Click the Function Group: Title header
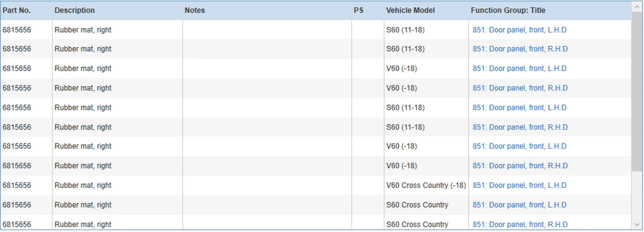Viewport: 644px width, 232px height. tap(508, 10)
